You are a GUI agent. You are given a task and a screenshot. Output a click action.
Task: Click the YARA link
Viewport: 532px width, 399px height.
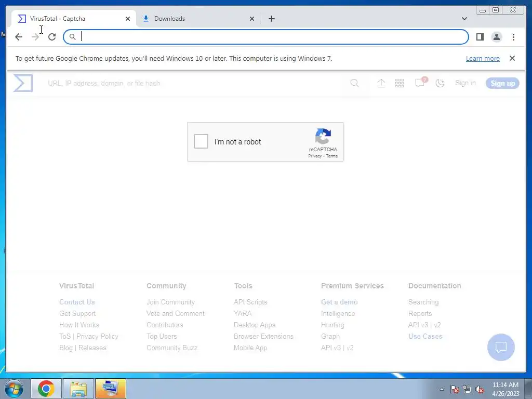(243, 313)
